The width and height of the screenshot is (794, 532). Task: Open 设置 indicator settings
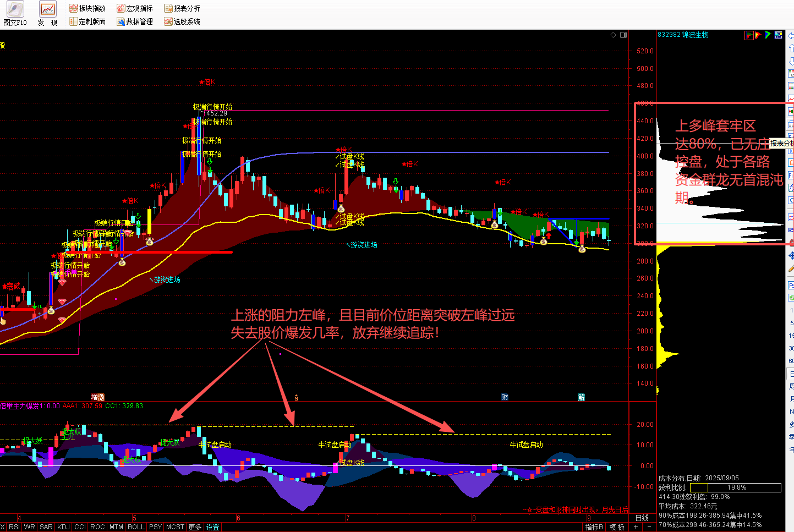[x=213, y=527]
